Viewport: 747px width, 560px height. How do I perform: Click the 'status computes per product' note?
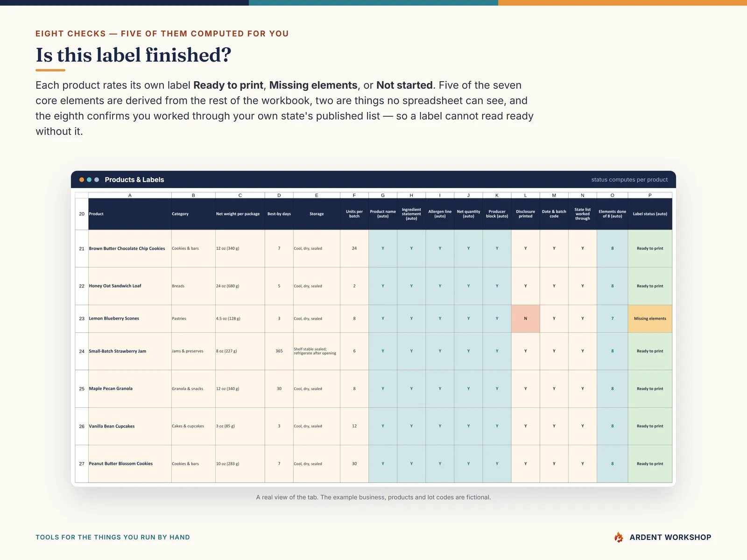tap(629, 180)
